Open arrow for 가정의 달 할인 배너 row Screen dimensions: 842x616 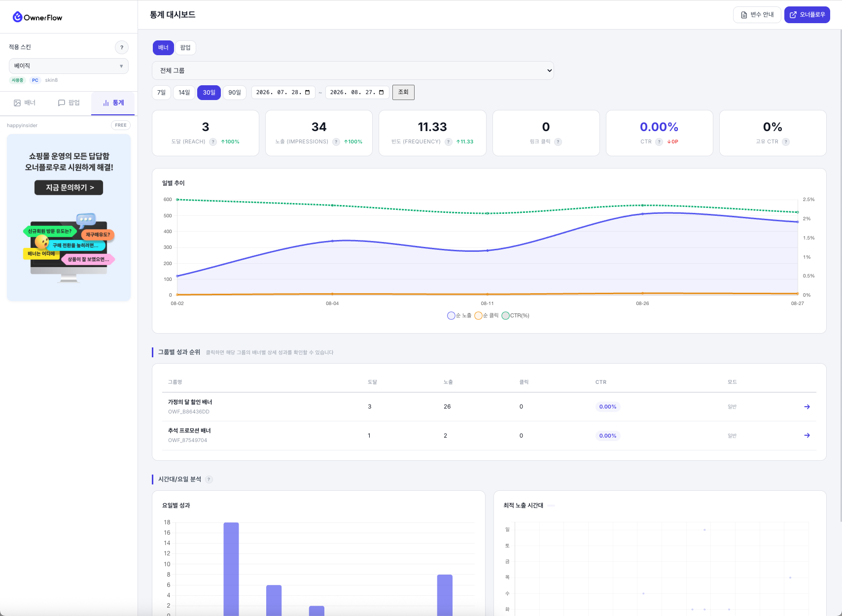(x=807, y=407)
